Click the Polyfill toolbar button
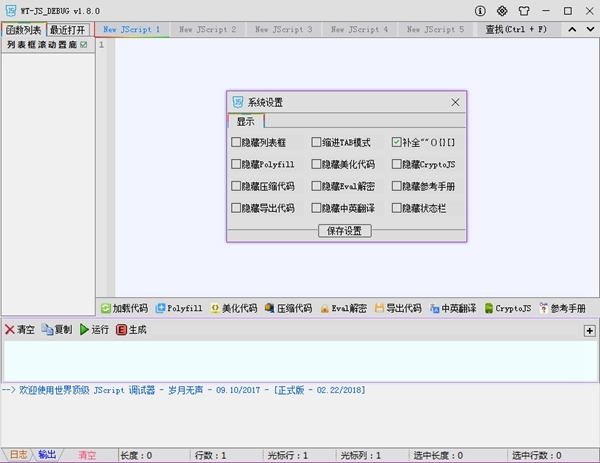Screen dimensions: 600x463 (x=179, y=308)
